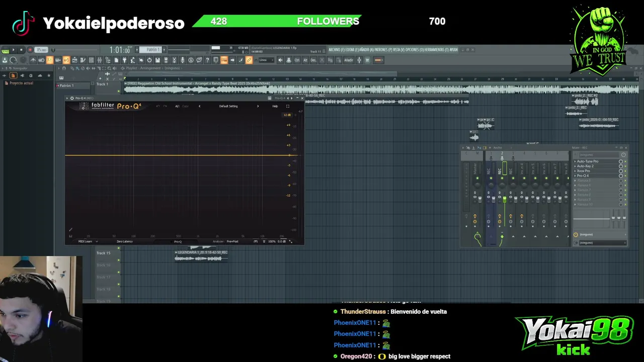Open the Analyzer Pre+Post dropdown in Pro-Q 4
The height and width of the screenshot is (362, 644).
(232, 241)
